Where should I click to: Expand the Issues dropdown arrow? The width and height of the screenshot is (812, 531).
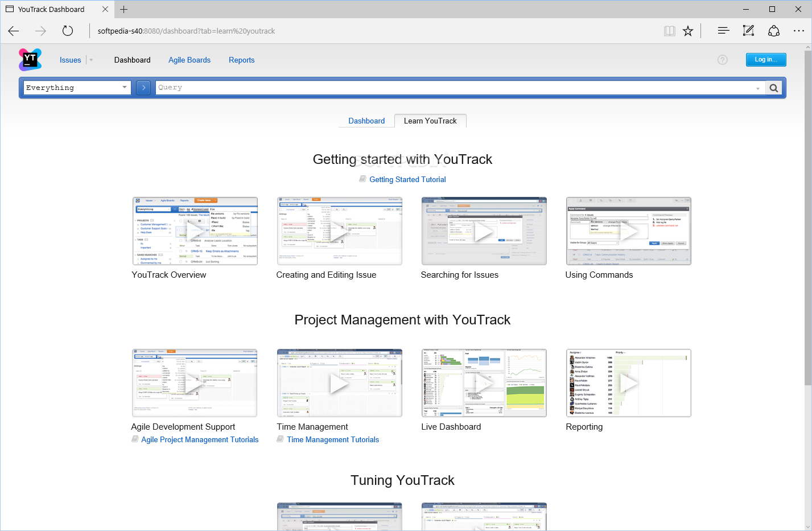(91, 60)
